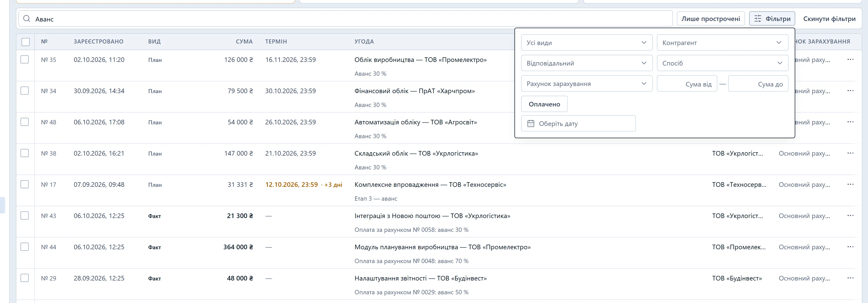
Task: Open the Рахунок зарахування dropdown
Action: [x=587, y=84]
